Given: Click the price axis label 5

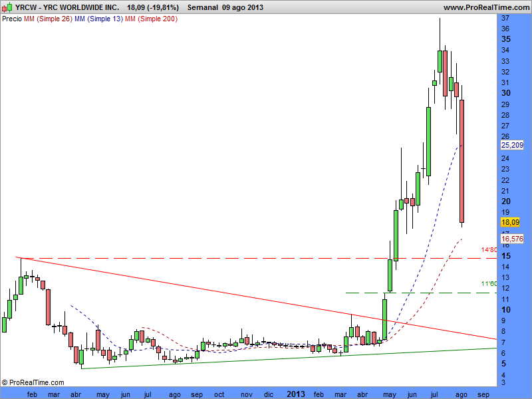Looking at the screenshot, I should point(504,364).
